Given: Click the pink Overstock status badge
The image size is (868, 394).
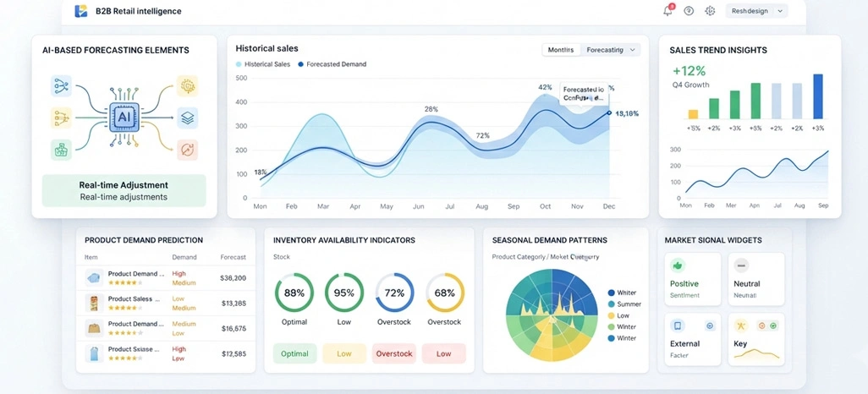Looking at the screenshot, I should (x=394, y=353).
